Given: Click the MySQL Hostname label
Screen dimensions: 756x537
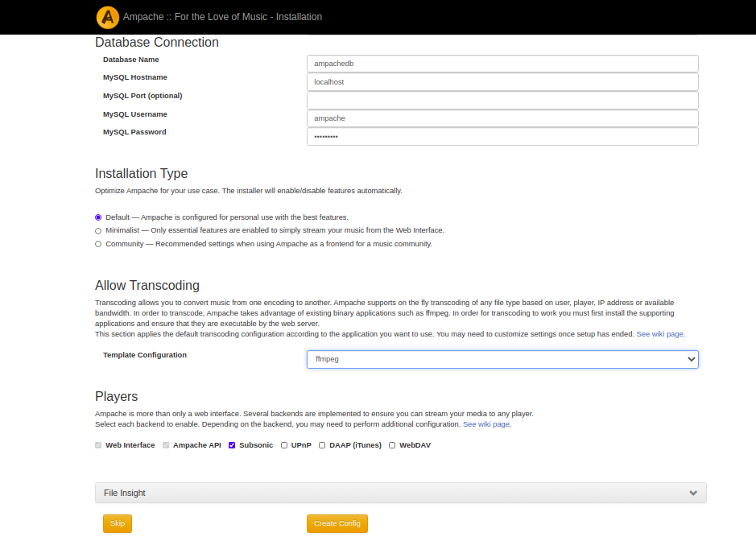Looking at the screenshot, I should [x=135, y=77].
